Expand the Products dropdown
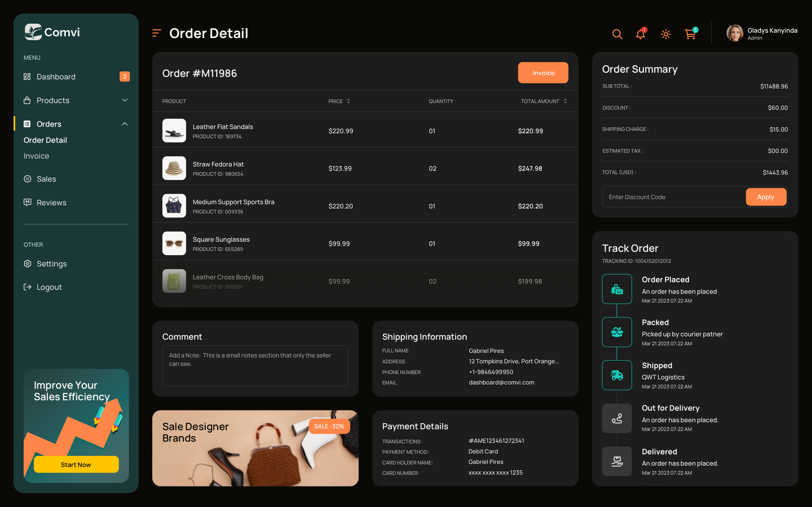The image size is (812, 507). pyautogui.click(x=125, y=100)
